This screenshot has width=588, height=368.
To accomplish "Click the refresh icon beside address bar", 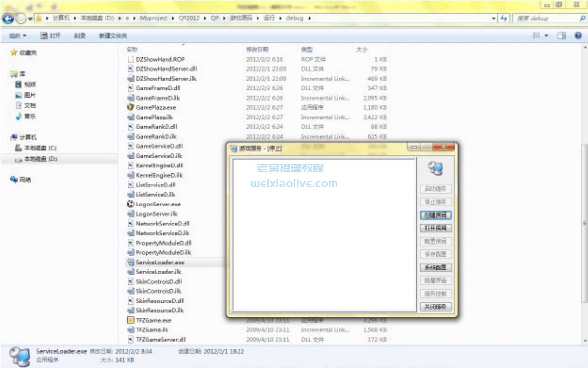I will coord(504,18).
